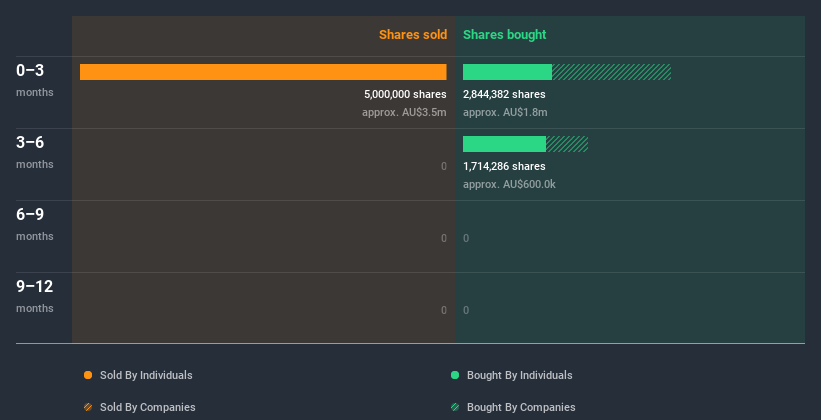This screenshot has width=821, height=420.
Task: Click hatched company-bought bar in 0–3 months
Action: pos(612,72)
